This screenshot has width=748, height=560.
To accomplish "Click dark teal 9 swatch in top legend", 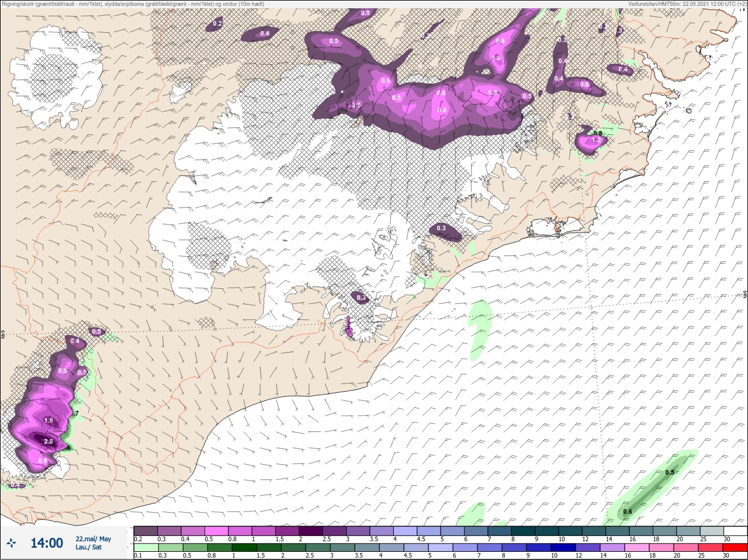I will 546,531.
